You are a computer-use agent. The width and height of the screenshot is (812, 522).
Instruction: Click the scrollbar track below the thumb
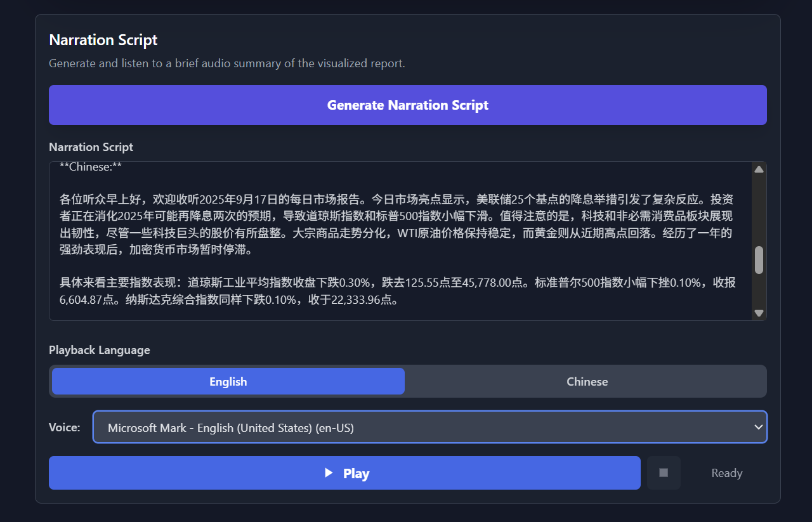pos(759,292)
